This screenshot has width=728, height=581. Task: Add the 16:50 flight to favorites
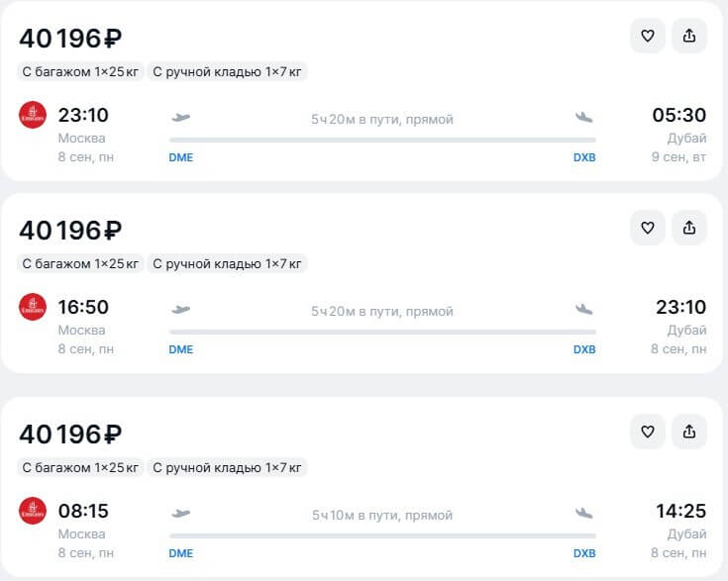(648, 228)
